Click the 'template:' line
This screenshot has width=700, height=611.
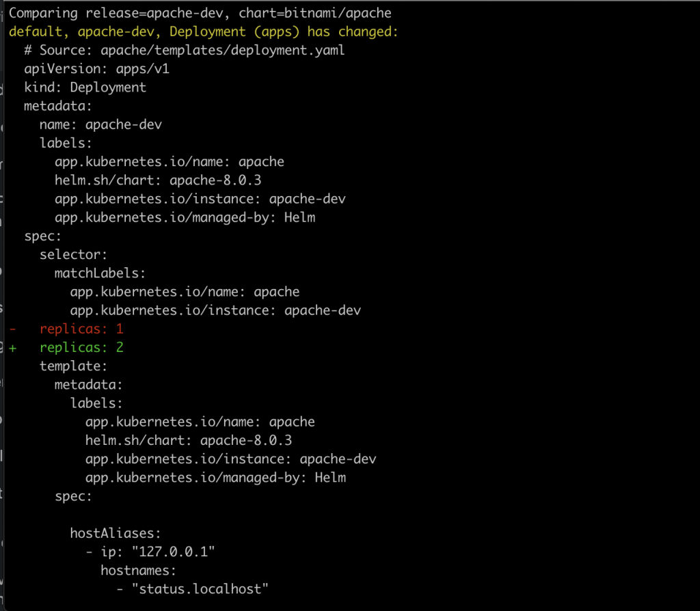click(x=73, y=366)
